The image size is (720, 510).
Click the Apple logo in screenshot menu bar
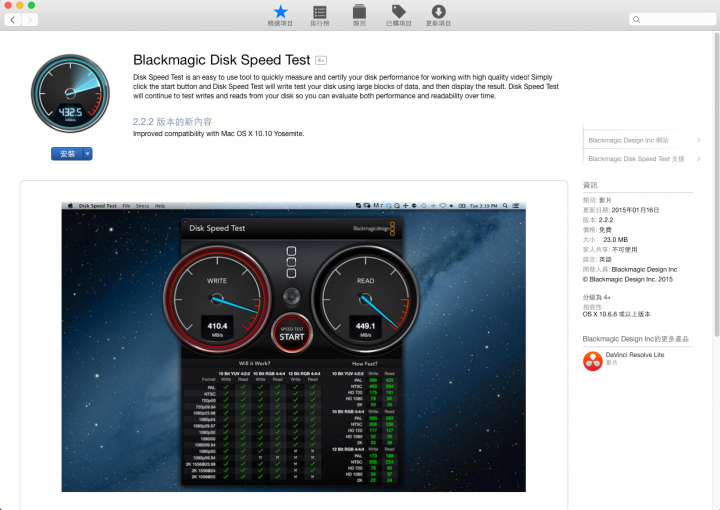(x=70, y=206)
